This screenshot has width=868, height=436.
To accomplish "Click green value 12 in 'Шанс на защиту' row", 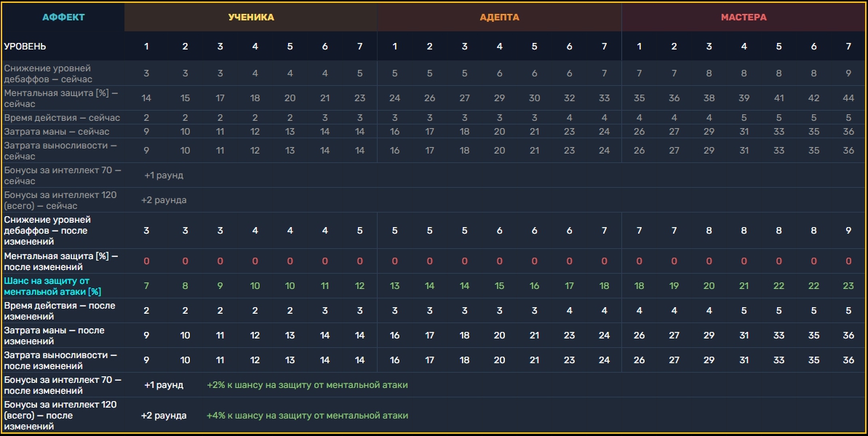I will pyautogui.click(x=360, y=286).
